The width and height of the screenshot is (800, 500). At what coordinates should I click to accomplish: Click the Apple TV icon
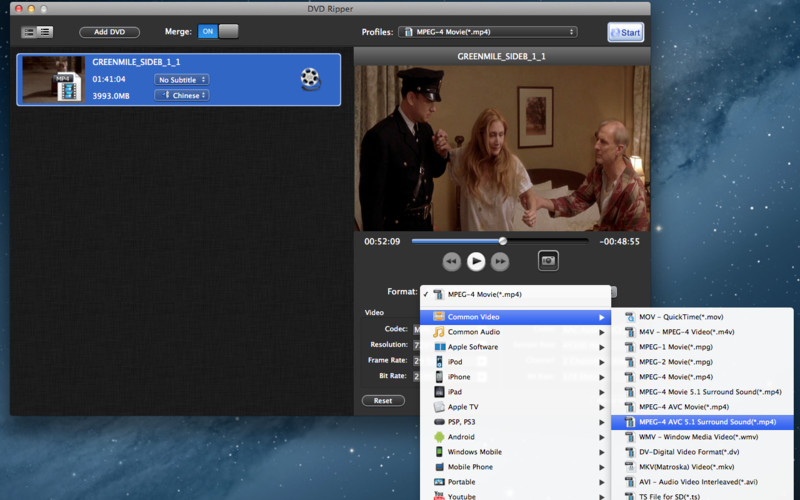pos(439,407)
